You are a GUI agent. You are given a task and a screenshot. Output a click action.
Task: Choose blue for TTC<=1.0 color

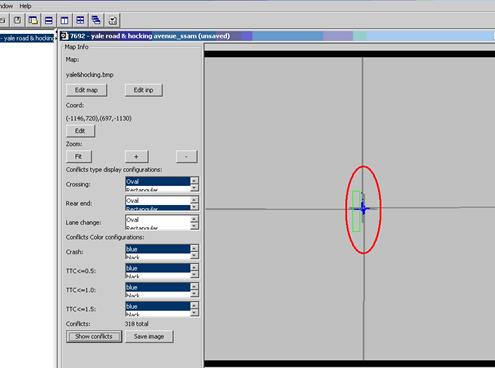[x=158, y=287]
